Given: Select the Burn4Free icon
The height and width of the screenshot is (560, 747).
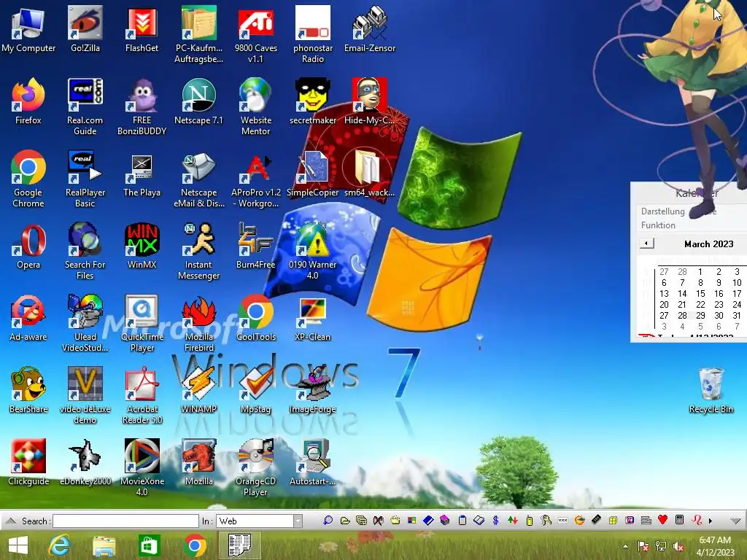Looking at the screenshot, I should tap(255, 246).
